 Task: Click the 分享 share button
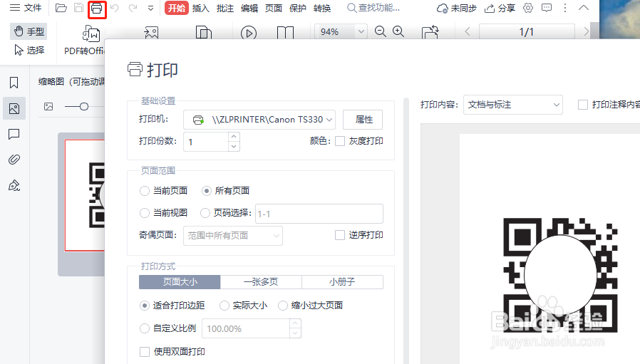[500, 8]
